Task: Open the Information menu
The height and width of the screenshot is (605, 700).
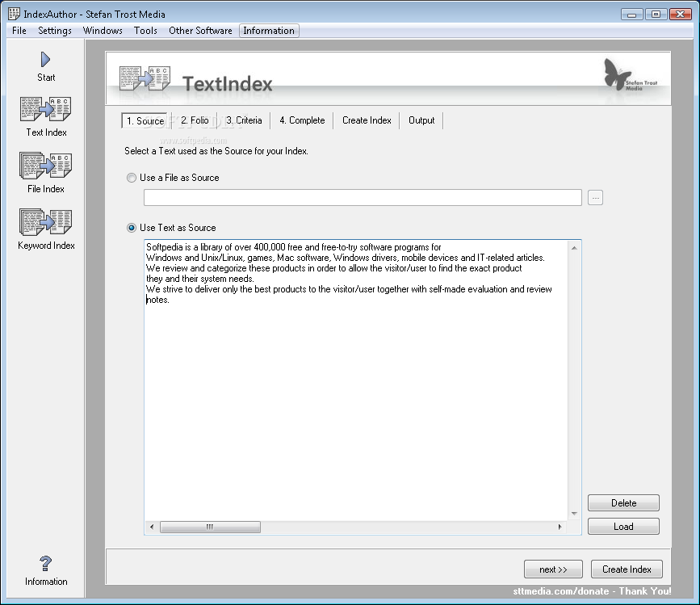Action: coord(269,31)
